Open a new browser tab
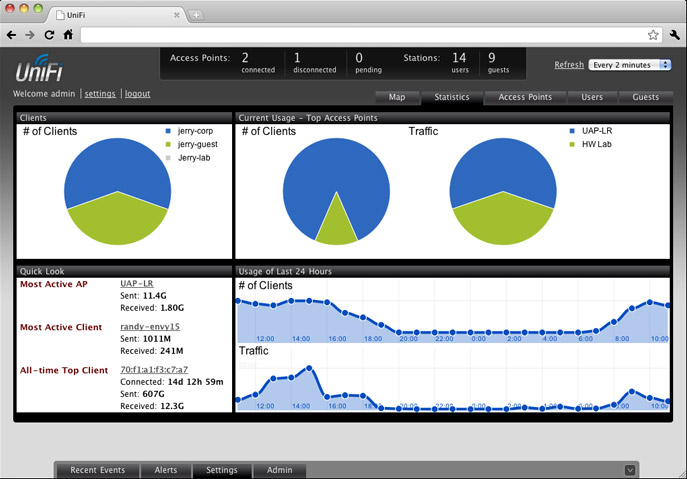This screenshot has height=479, width=687. pyautogui.click(x=196, y=15)
